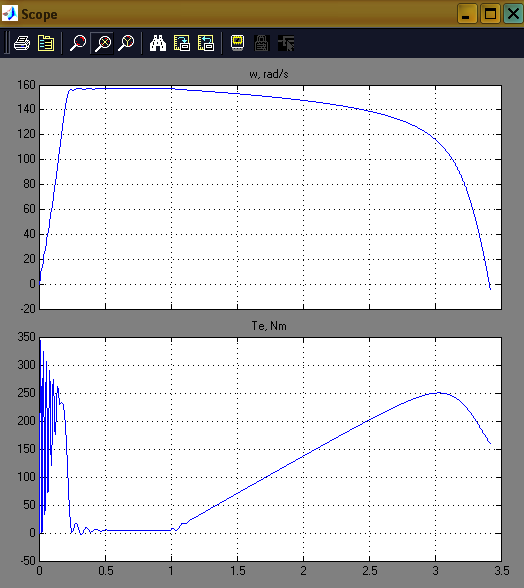Click the 0.5 time-axis tick label
Image resolution: width=524 pixels, height=588 pixels.
point(105,571)
